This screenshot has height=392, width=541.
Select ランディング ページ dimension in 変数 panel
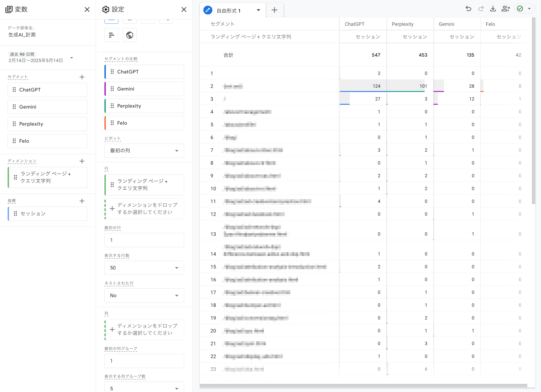tap(47, 177)
